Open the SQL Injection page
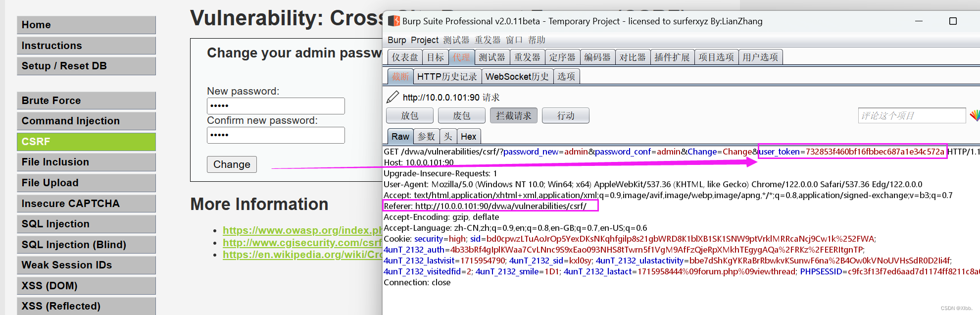 tap(86, 224)
